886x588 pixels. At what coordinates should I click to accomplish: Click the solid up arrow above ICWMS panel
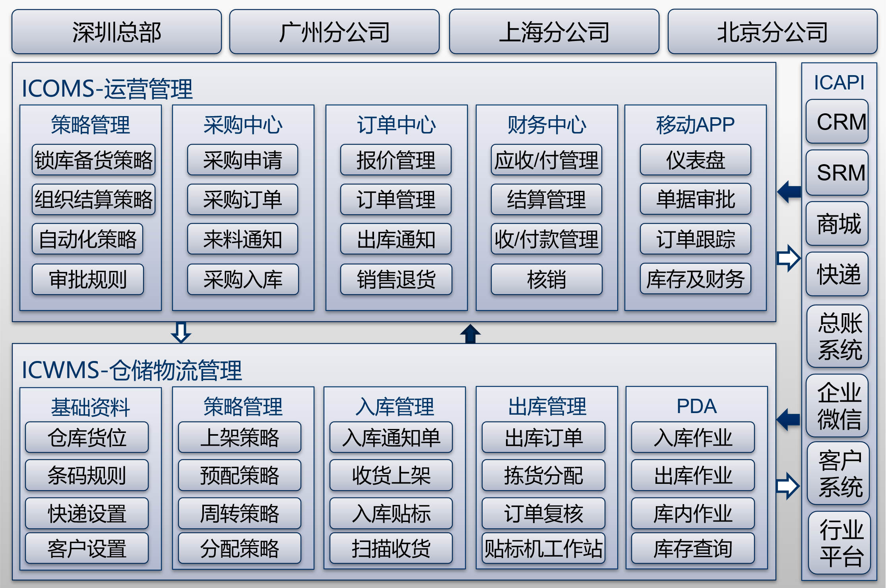point(470,334)
